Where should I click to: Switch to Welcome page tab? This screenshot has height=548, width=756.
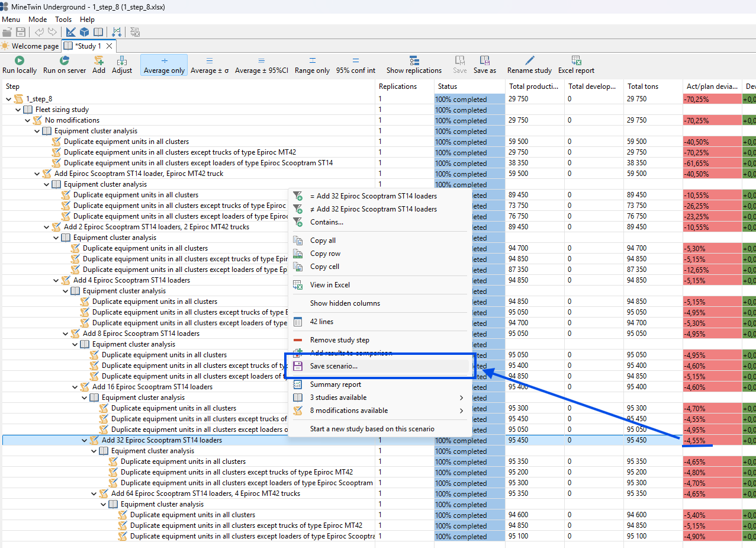pyautogui.click(x=30, y=46)
